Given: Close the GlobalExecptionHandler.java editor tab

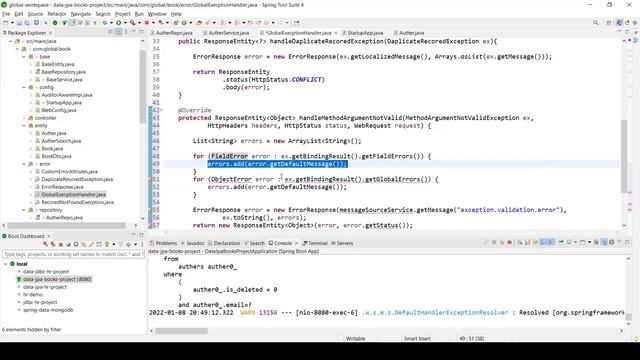Looking at the screenshot, I should click(336, 33).
